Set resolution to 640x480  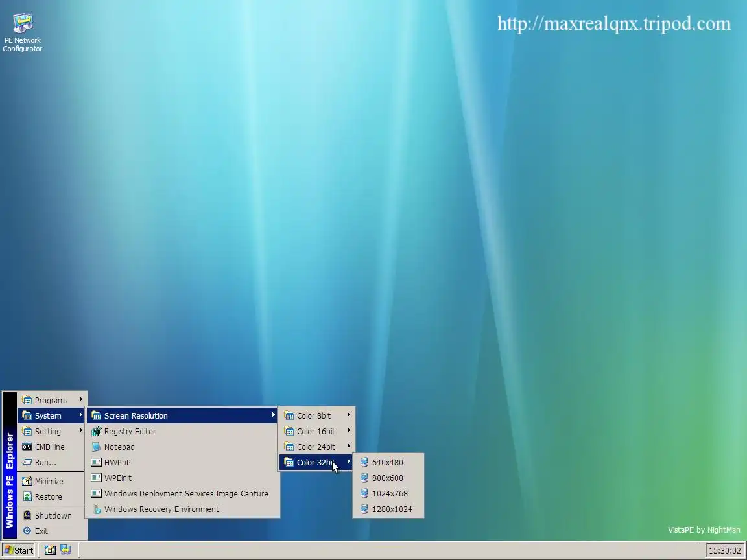pos(388,462)
